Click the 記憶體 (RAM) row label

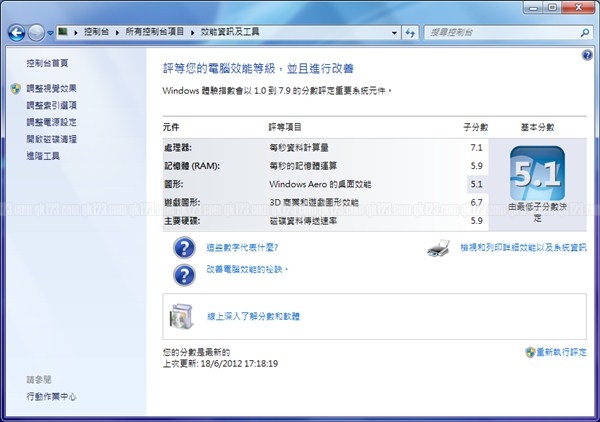point(192,166)
